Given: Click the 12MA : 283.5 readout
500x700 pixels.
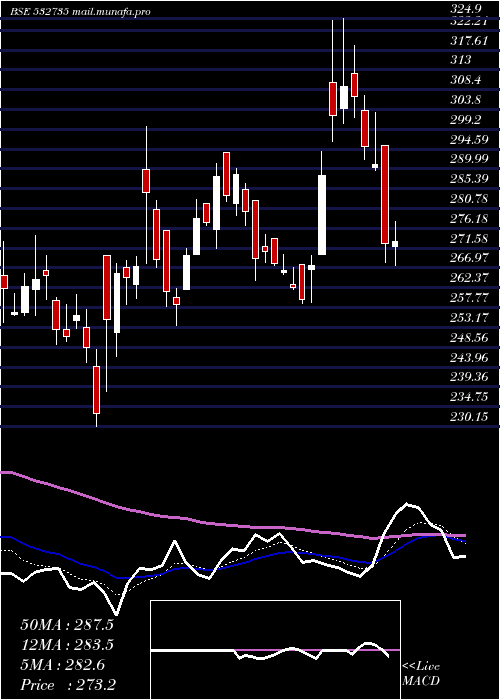Looking at the screenshot, I should click(x=67, y=645).
